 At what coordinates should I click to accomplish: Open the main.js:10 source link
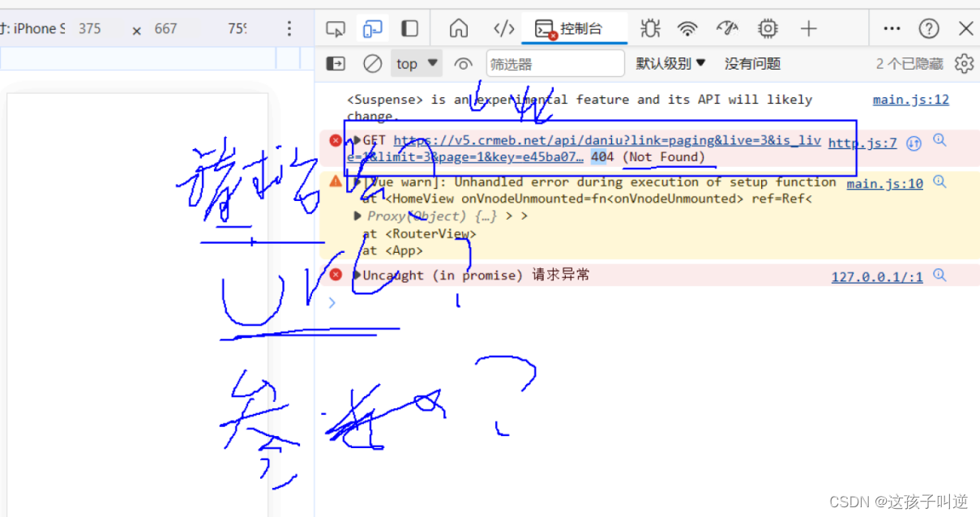[884, 184]
